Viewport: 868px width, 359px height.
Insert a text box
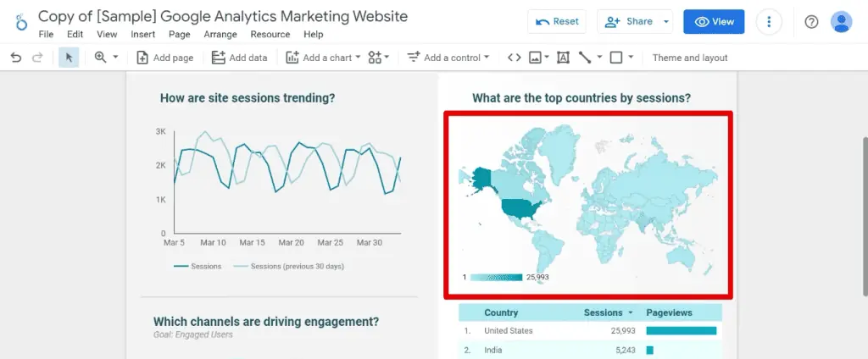coord(563,58)
